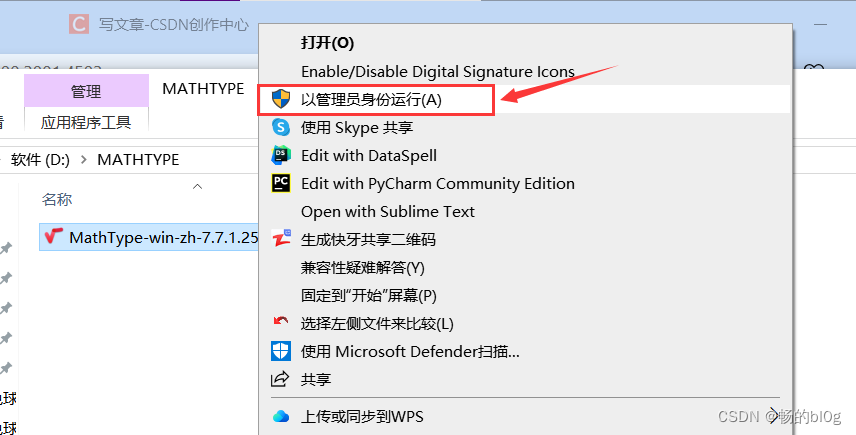The image size is (856, 435).
Task: Click the Skype icon in context menu
Action: point(281,127)
